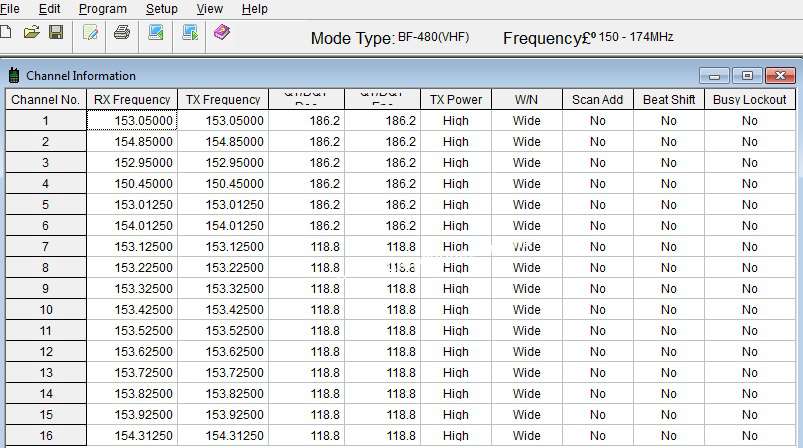Click RX frequency 153.72500 in channel 13

[132, 372]
